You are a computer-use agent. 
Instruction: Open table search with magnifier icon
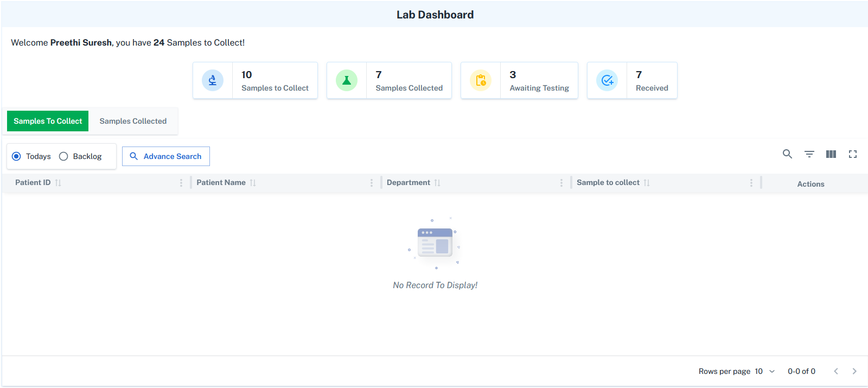[x=787, y=154]
